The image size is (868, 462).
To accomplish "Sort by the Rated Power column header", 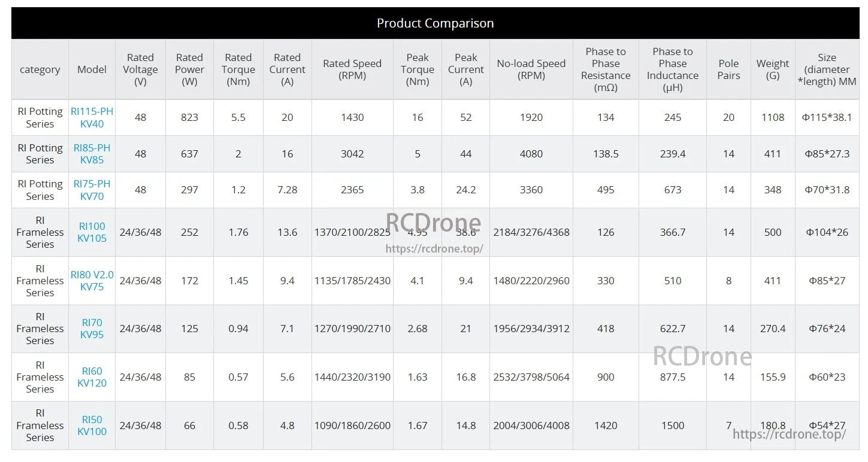I will coord(189,69).
